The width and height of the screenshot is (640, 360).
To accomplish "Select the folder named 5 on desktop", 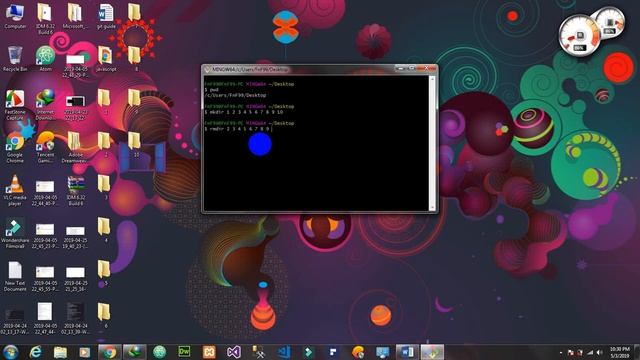I will point(104,273).
